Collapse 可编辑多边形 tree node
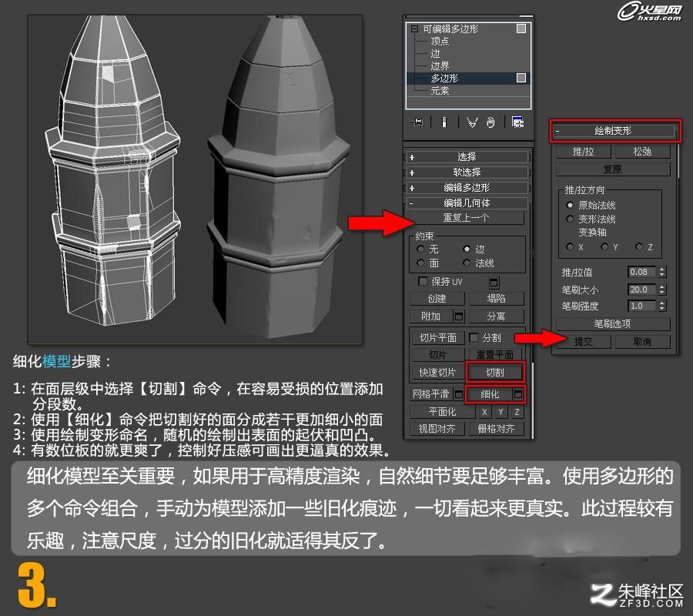 414,28
